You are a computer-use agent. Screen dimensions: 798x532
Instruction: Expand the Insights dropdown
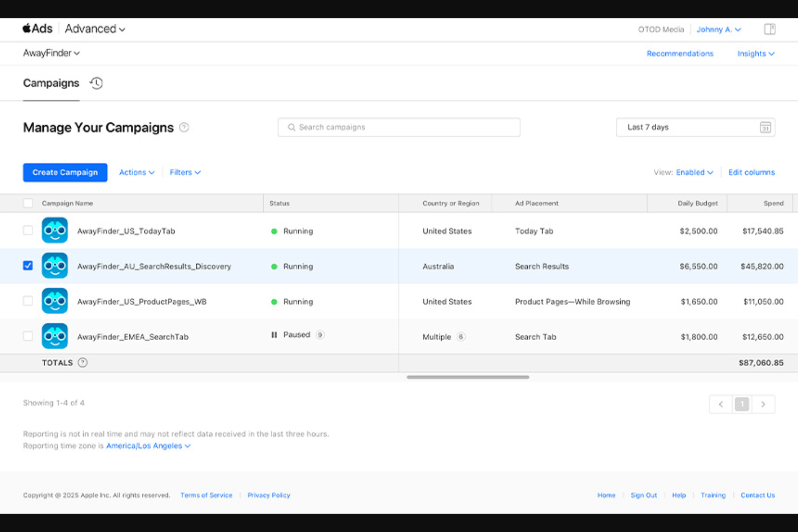click(x=756, y=53)
